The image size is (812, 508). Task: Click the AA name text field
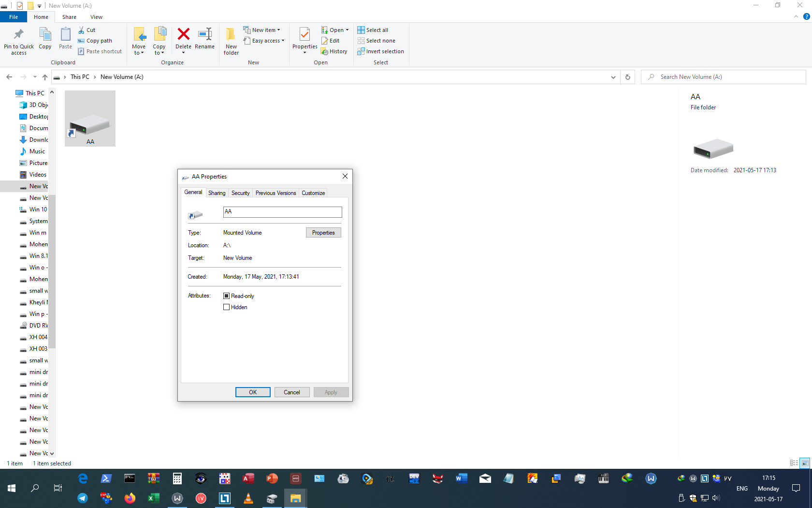point(282,212)
